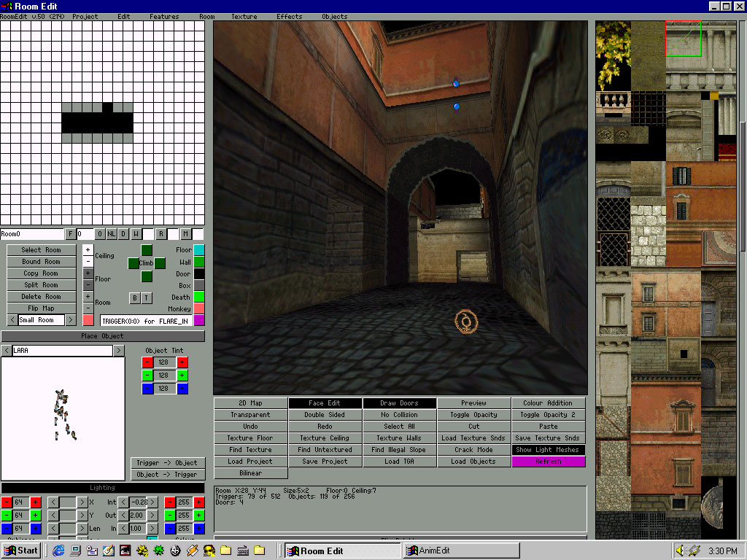Click the left arrow of the X lighting field
Viewport: 747px width, 560px height.
pos(53,502)
